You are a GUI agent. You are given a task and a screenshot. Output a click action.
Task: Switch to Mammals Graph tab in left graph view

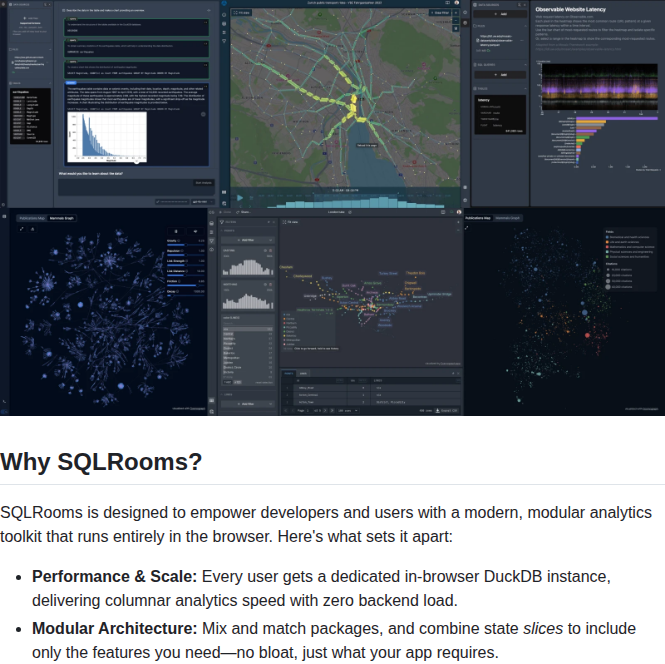[x=62, y=218]
